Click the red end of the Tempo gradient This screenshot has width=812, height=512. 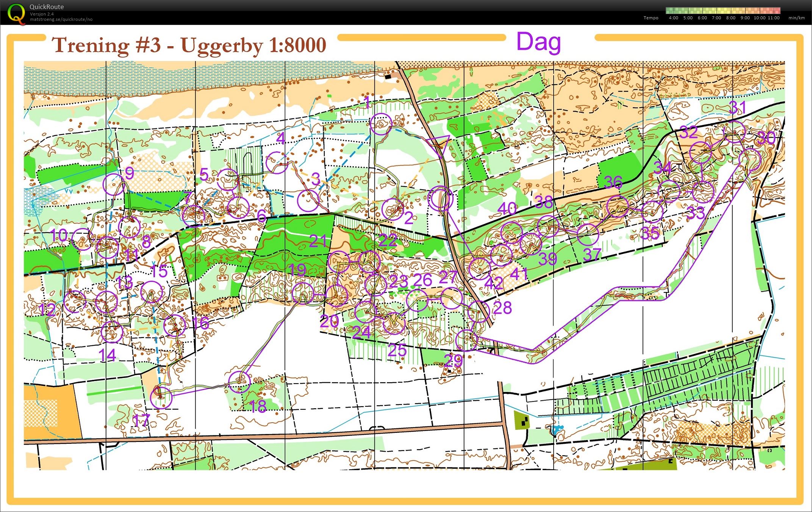click(779, 10)
